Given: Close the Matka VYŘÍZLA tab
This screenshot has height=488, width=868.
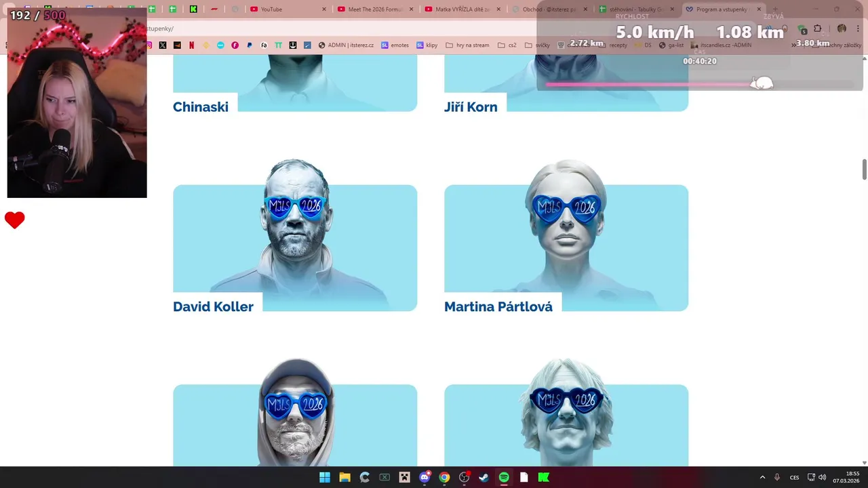Looking at the screenshot, I should (x=498, y=9).
